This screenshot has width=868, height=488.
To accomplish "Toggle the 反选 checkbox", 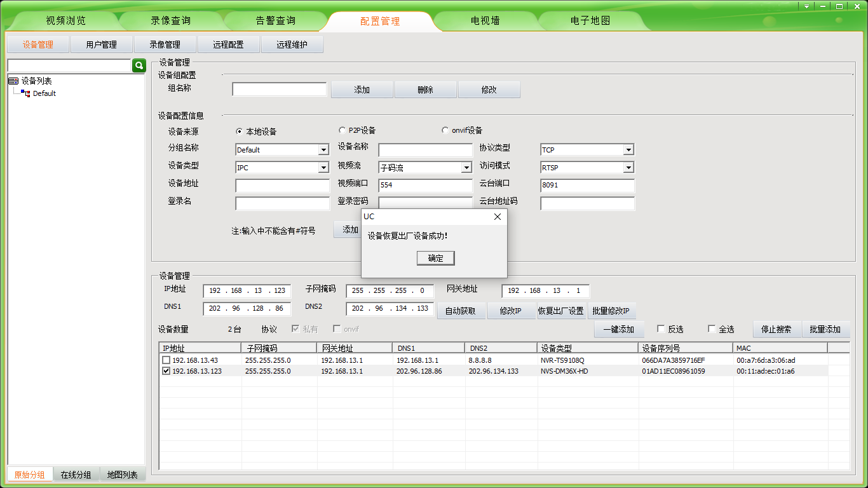I will [x=661, y=329].
